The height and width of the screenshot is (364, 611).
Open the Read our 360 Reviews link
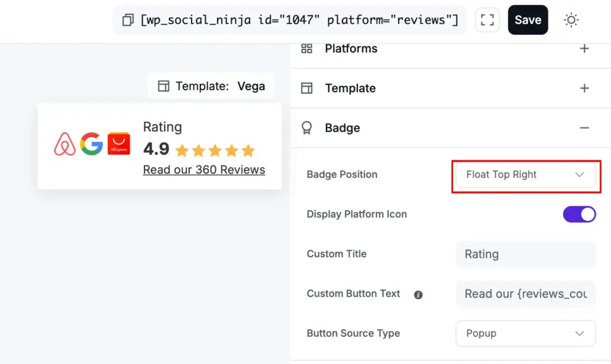pos(203,170)
